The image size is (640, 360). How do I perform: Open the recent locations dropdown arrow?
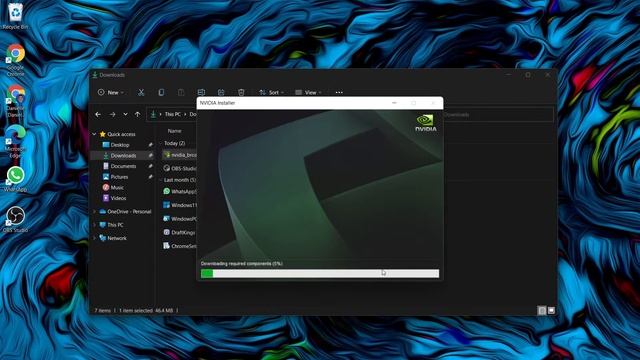point(125,115)
